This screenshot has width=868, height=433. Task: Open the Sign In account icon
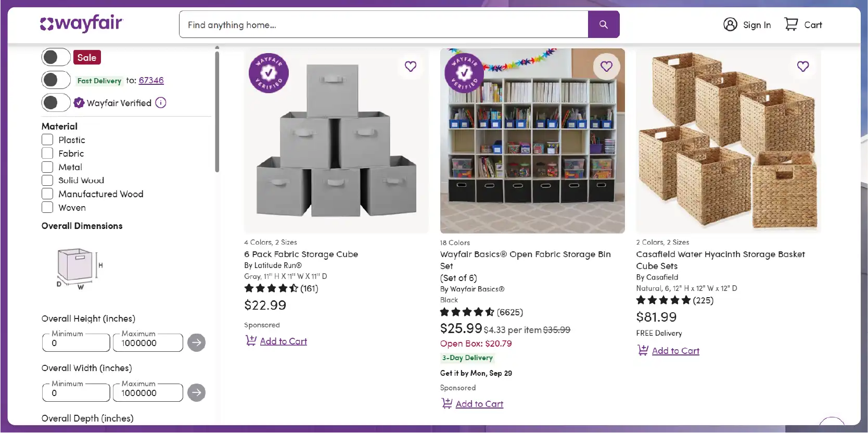tap(730, 24)
